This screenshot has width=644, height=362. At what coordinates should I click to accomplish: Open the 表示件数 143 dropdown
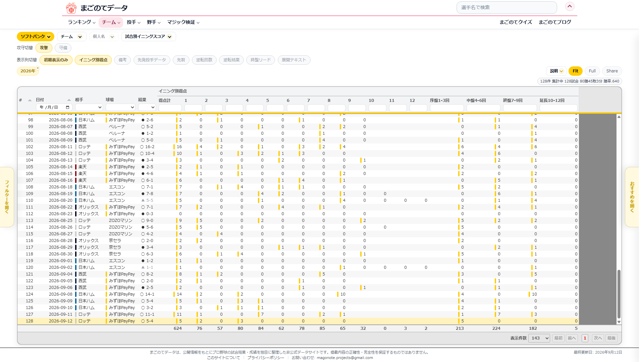click(x=539, y=338)
